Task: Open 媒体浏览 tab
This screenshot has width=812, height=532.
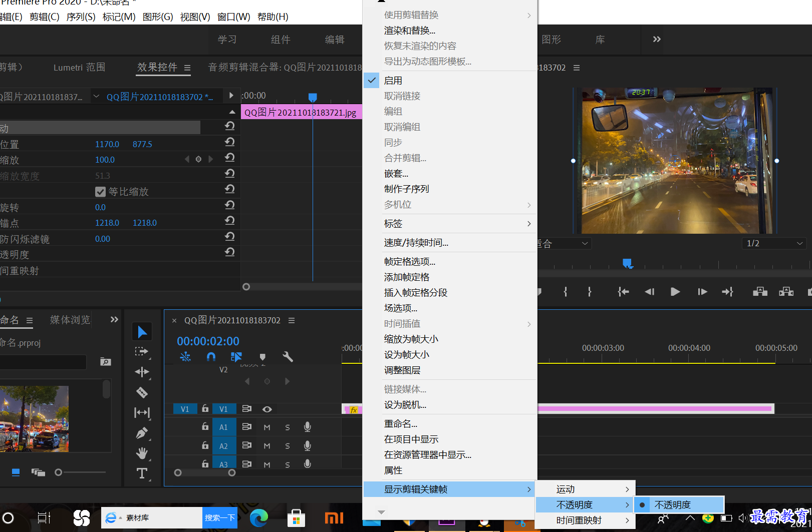Action: click(x=70, y=320)
